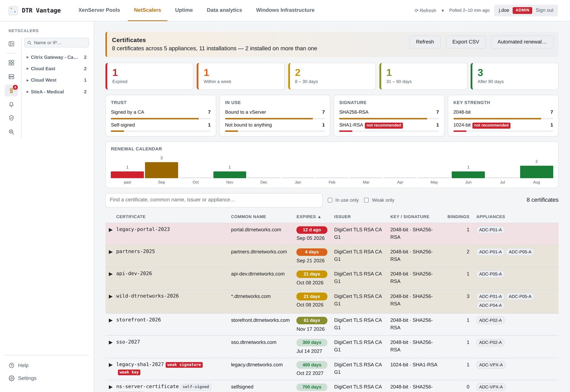This screenshot has width=570, height=392.
Task: Expand the wild-dtrnetworks-2026 certificate row
Action: click(x=110, y=296)
